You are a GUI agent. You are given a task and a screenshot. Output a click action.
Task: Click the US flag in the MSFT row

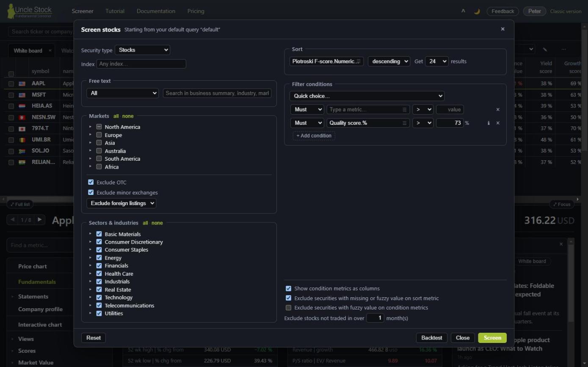[22, 95]
